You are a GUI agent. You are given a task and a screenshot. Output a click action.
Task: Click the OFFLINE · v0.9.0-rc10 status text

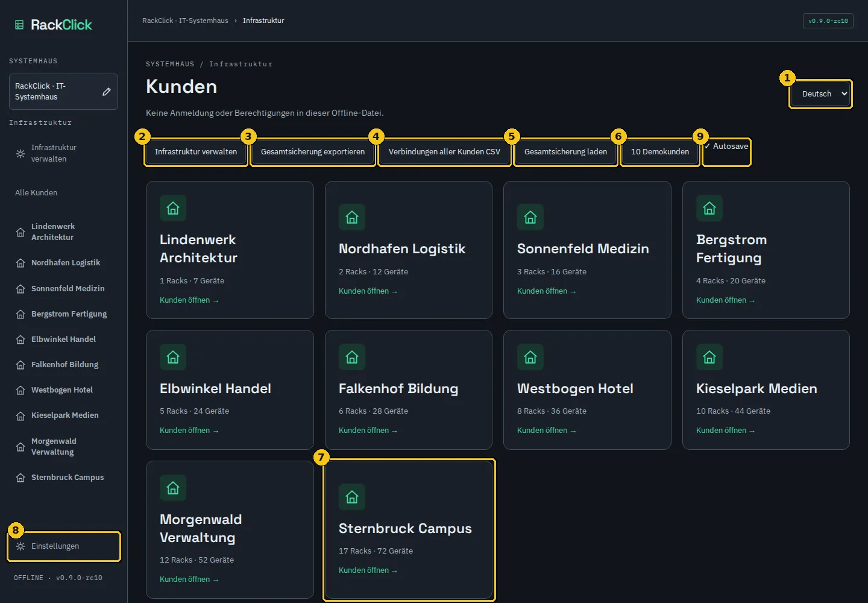tap(58, 578)
